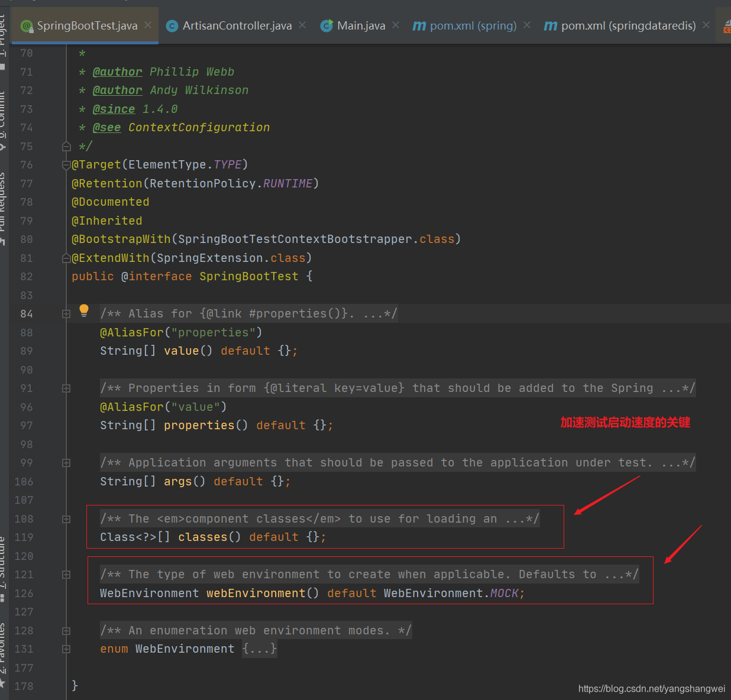Switch to the ArtisanController.java tab
The height and width of the screenshot is (700, 731).
tap(237, 25)
